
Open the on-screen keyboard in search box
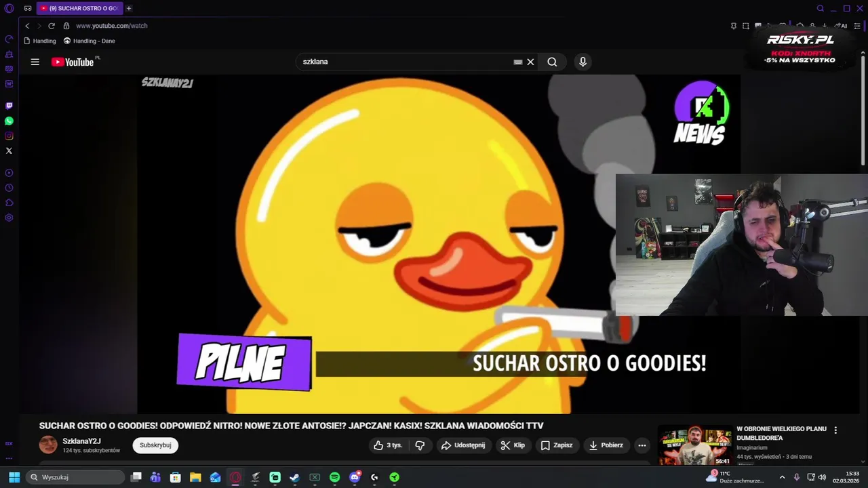(x=518, y=62)
